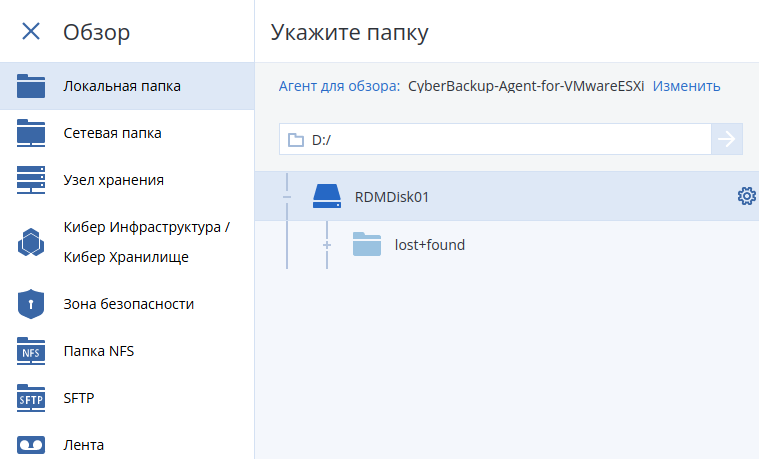
Task: Open the Узел хранения option
Action: tap(127, 180)
